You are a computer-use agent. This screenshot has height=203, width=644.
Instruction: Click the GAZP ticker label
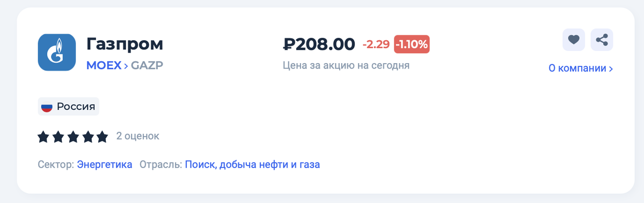[x=146, y=65]
